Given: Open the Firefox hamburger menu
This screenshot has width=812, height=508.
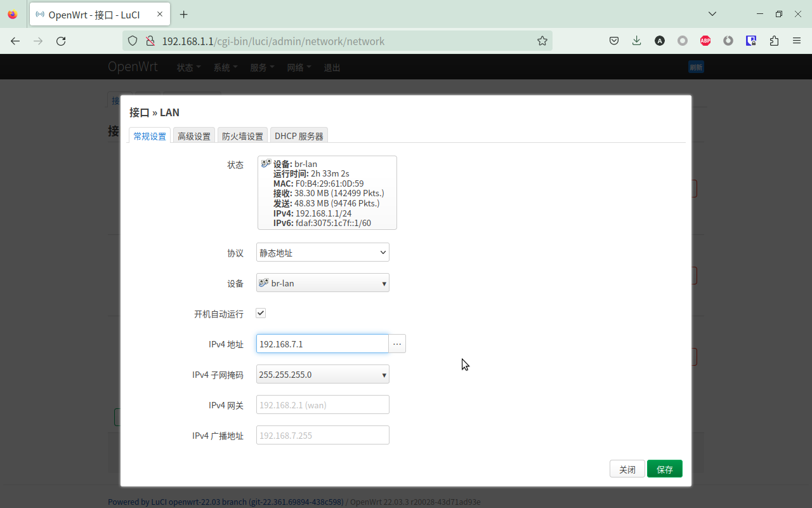Looking at the screenshot, I should pyautogui.click(x=797, y=41).
